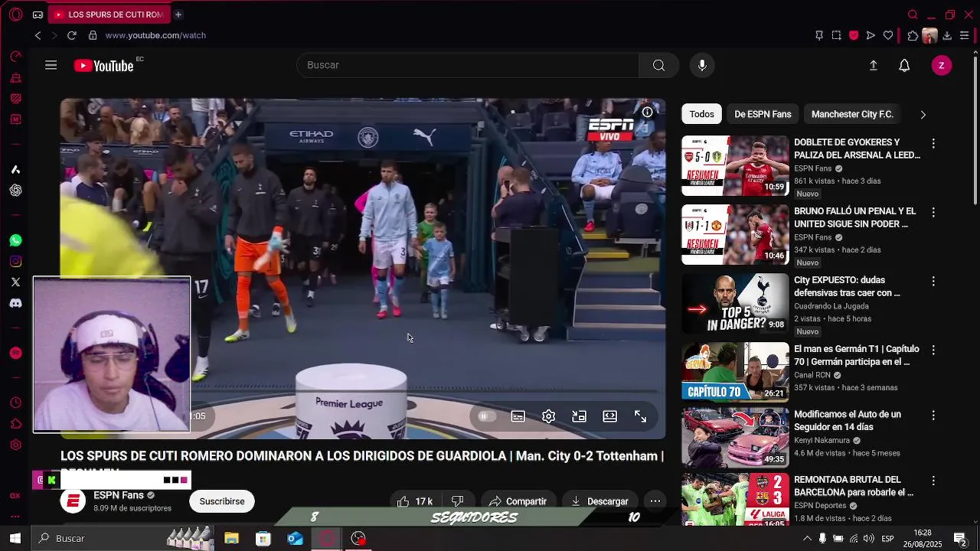Open YouTube notifications bell
This screenshot has width=980, height=551.
pos(904,66)
